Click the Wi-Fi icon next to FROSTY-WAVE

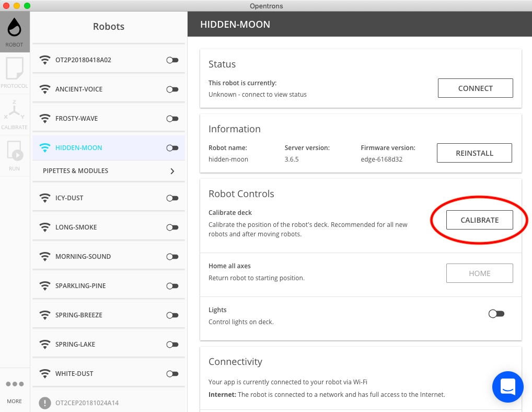pyautogui.click(x=45, y=119)
